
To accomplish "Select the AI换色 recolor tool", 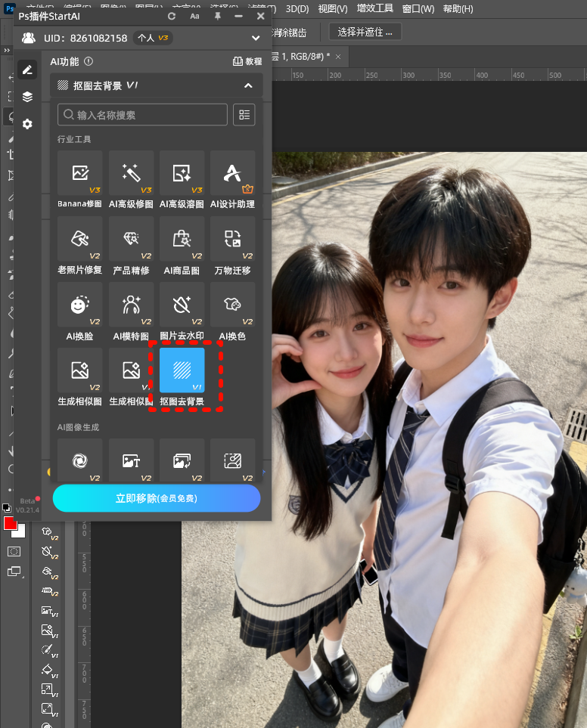I will (x=232, y=305).
